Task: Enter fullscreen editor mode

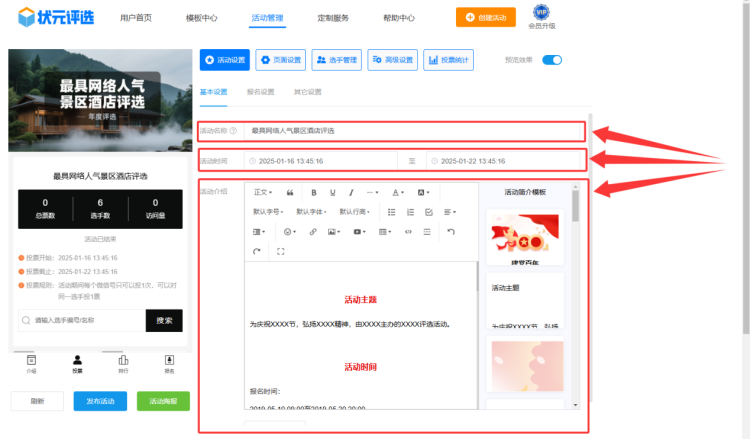Action: [x=280, y=251]
